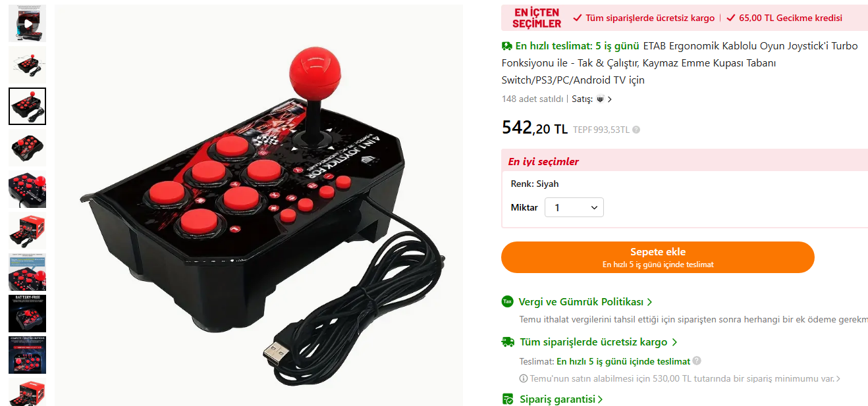Click the info icon beside the minimum order notice
Image resolution: width=868 pixels, height=406 pixels.
(524, 379)
